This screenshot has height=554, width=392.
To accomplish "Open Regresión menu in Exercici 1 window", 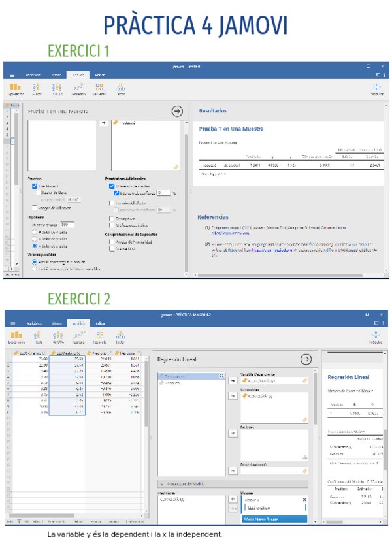I will pos(78,90).
